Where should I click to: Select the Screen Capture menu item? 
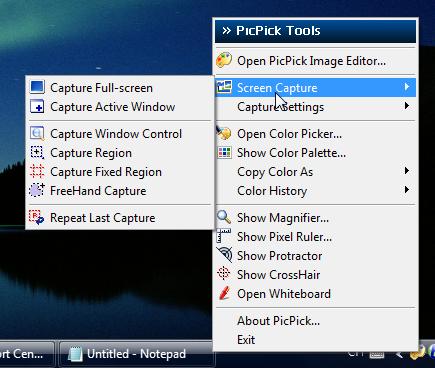pos(315,88)
